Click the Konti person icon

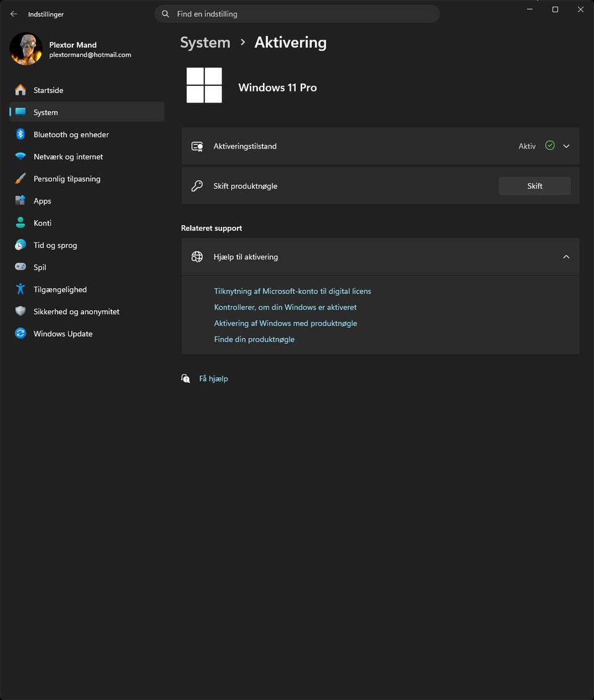pos(20,223)
